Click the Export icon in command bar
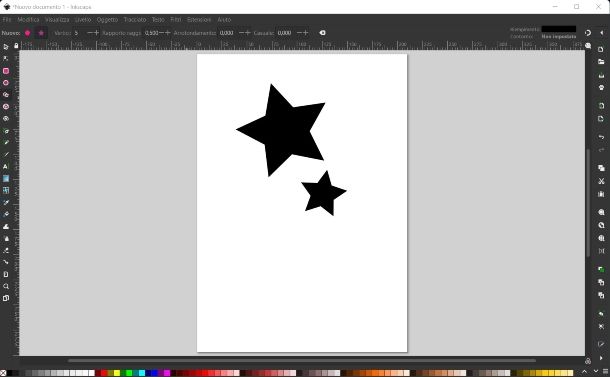The width and height of the screenshot is (610, 377). point(601,119)
